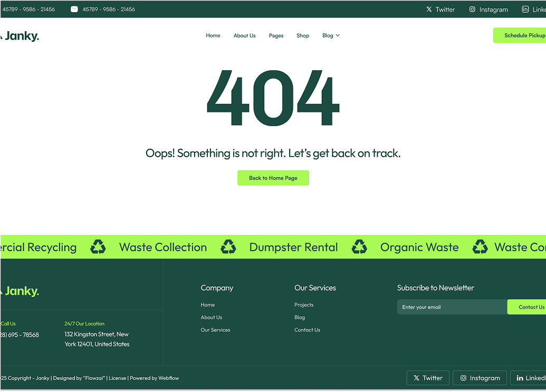
Task: Click the phone icon in the top bar
Action: pyautogui.click(x=2, y=9)
